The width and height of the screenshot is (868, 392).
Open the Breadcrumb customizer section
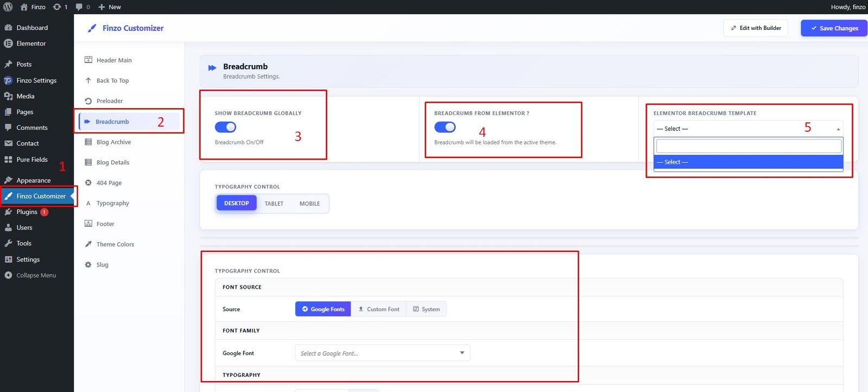click(129, 122)
